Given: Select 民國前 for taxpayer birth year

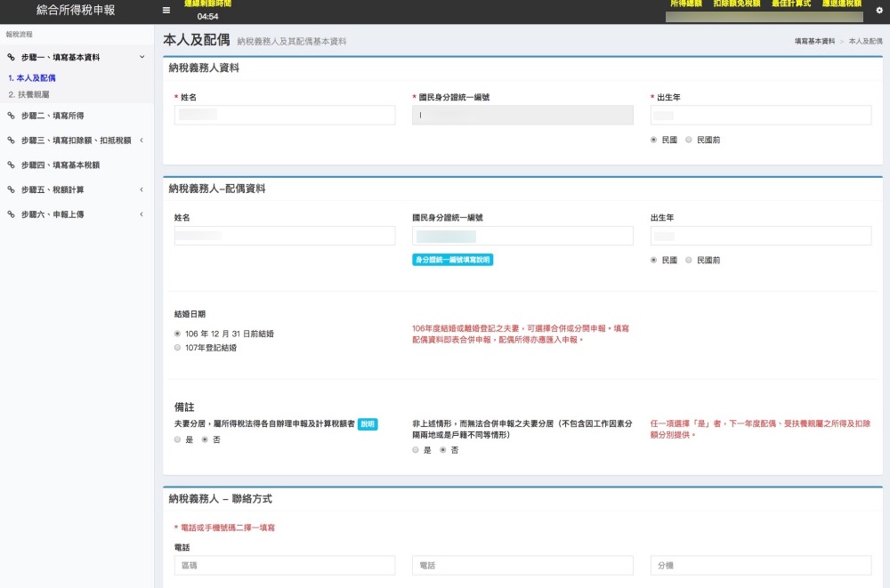Looking at the screenshot, I should coord(689,140).
